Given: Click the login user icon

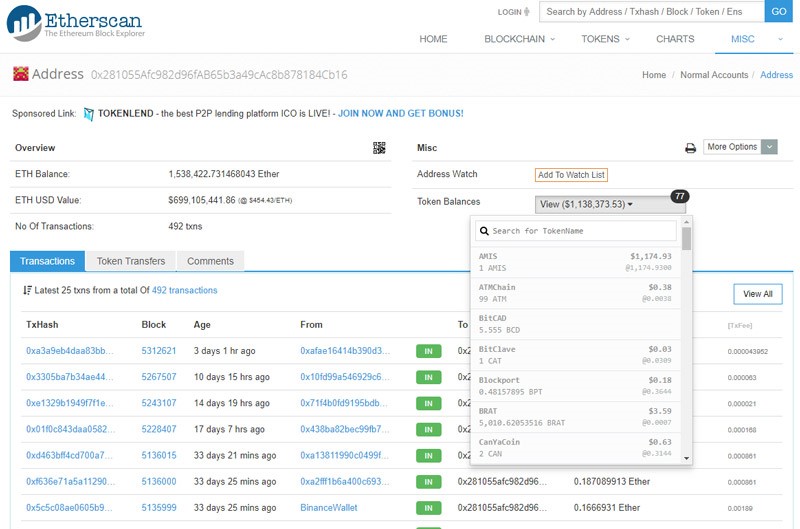Looking at the screenshot, I should coord(527,12).
